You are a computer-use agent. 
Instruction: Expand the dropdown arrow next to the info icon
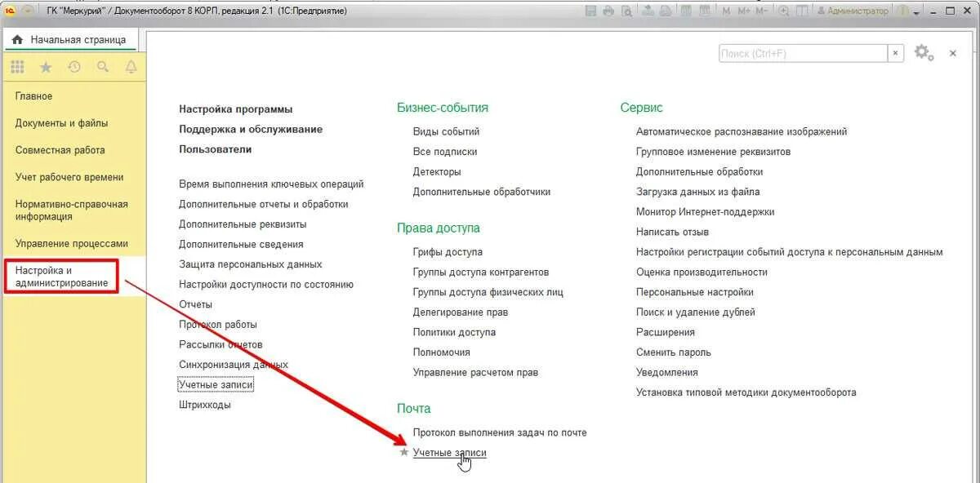tap(917, 11)
